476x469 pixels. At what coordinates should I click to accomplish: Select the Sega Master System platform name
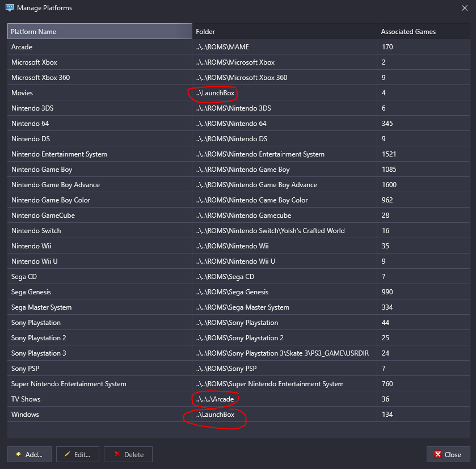41,307
